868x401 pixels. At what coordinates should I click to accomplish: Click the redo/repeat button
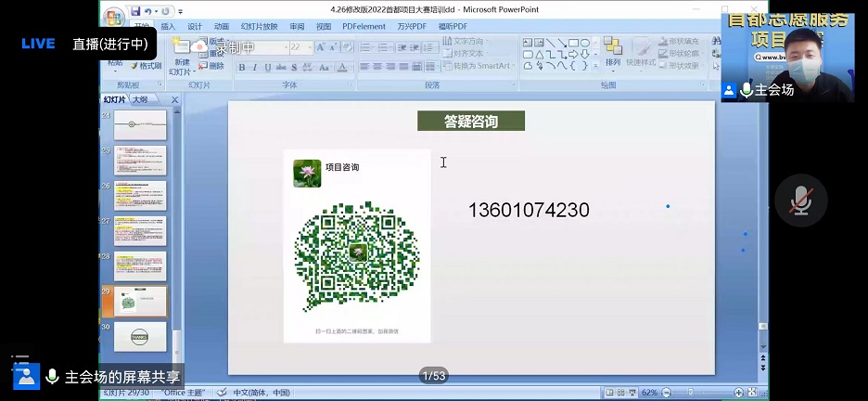tap(165, 10)
